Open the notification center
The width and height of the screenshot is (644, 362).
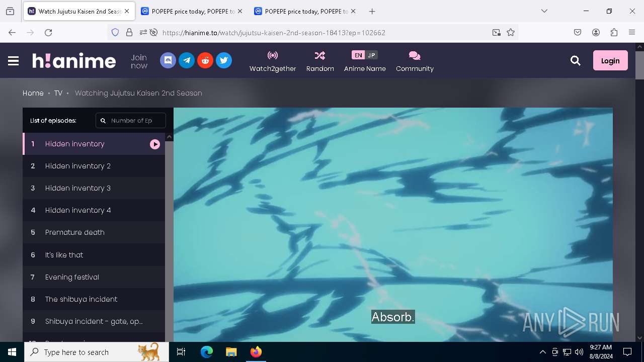[627, 352]
